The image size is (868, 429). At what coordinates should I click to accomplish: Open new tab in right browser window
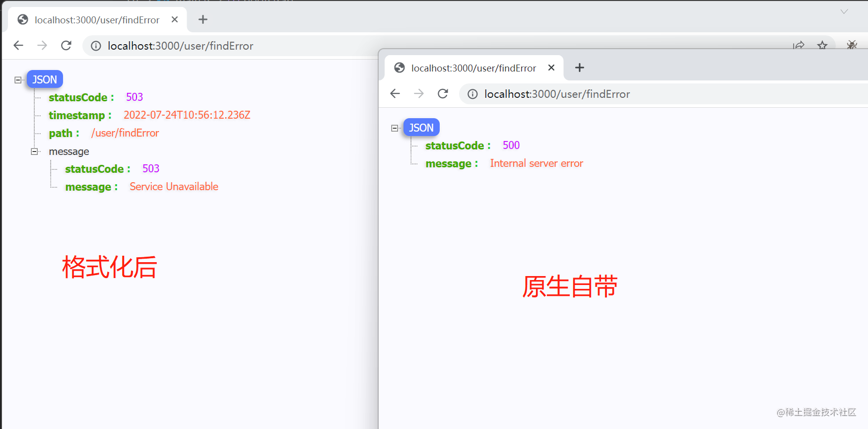580,68
